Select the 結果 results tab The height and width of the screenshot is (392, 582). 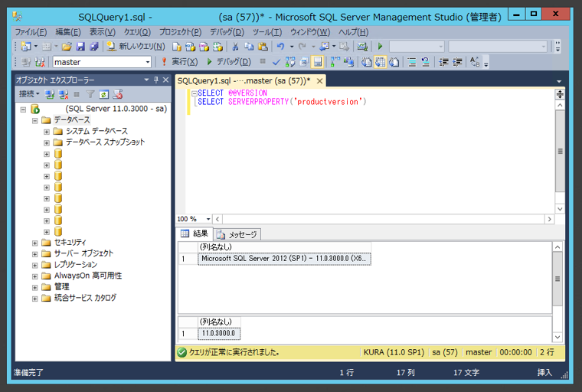195,234
